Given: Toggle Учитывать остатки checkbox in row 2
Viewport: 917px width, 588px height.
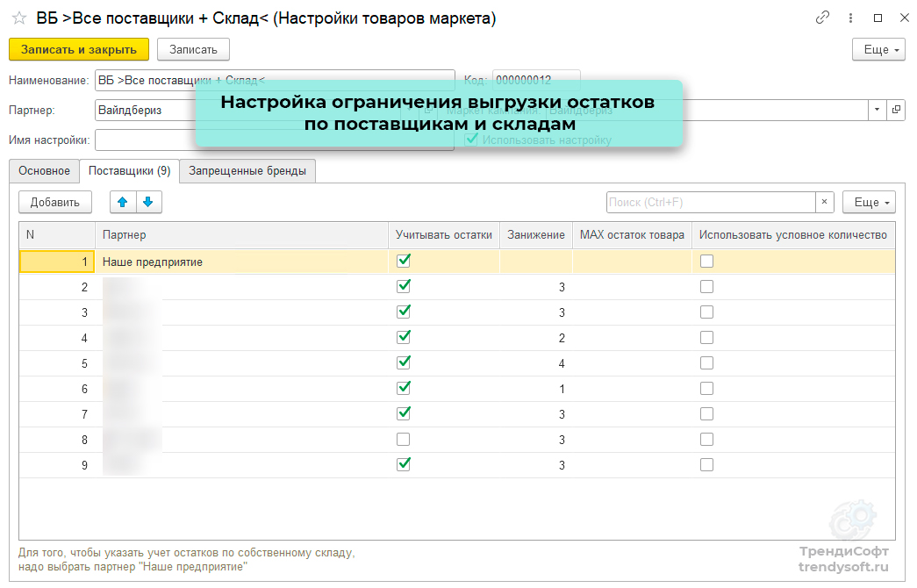Looking at the screenshot, I should coord(404,287).
